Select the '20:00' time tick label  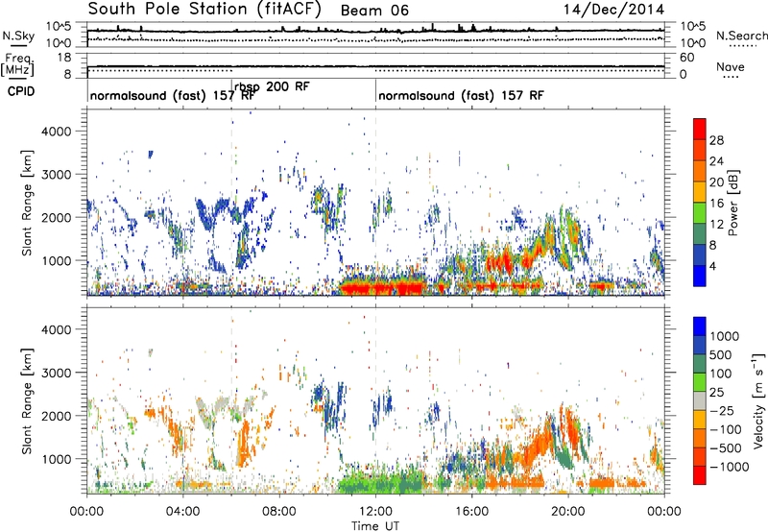(x=567, y=512)
